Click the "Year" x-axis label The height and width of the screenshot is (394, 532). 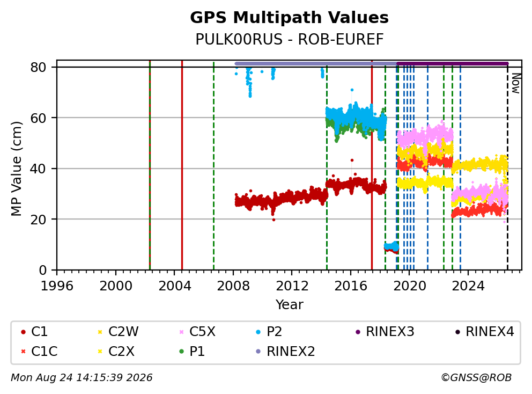(289, 305)
